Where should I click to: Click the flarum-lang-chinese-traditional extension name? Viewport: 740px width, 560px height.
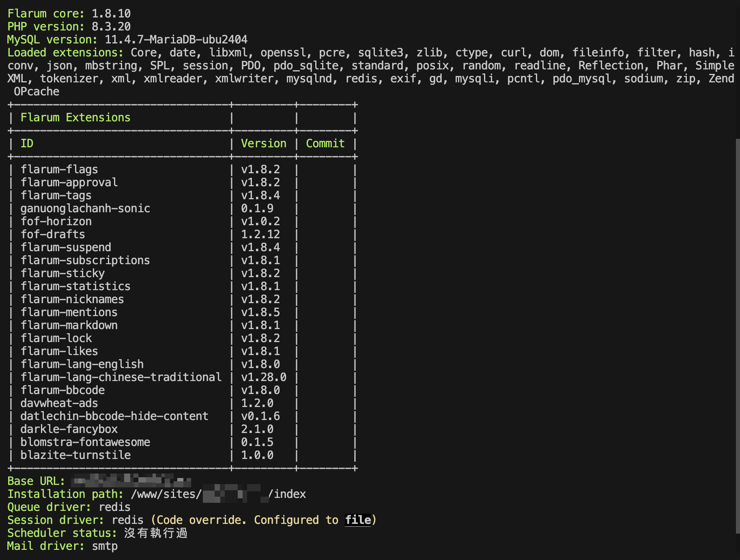[121, 377]
